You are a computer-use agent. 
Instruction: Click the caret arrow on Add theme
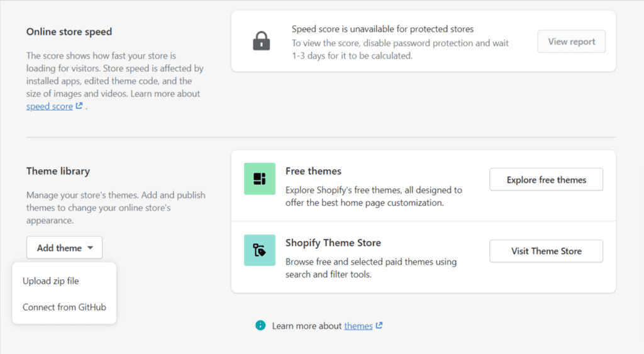(x=91, y=248)
